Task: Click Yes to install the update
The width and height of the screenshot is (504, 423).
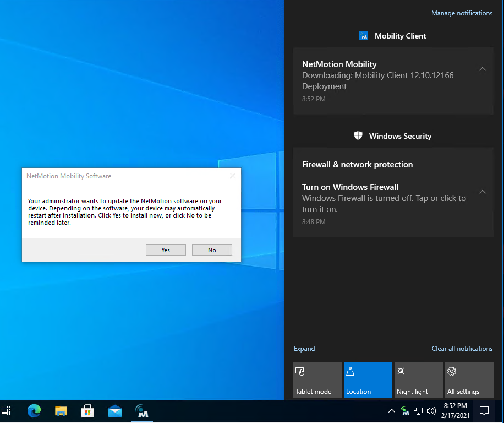Action: 166,250
